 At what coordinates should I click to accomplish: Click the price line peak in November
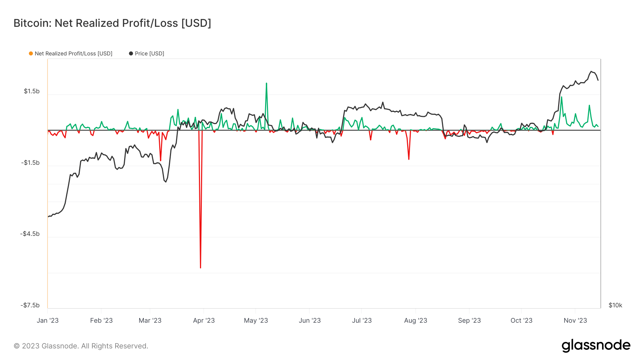[x=591, y=71]
